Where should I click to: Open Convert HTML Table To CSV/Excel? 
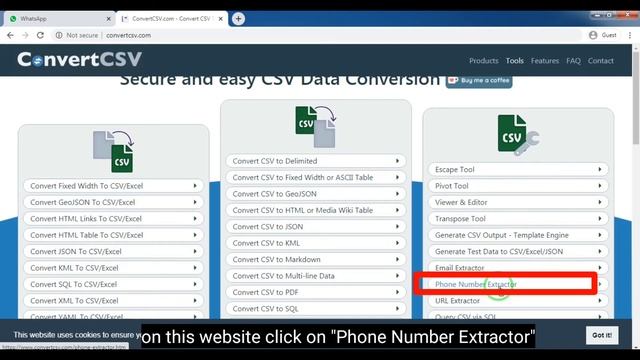coord(113,235)
